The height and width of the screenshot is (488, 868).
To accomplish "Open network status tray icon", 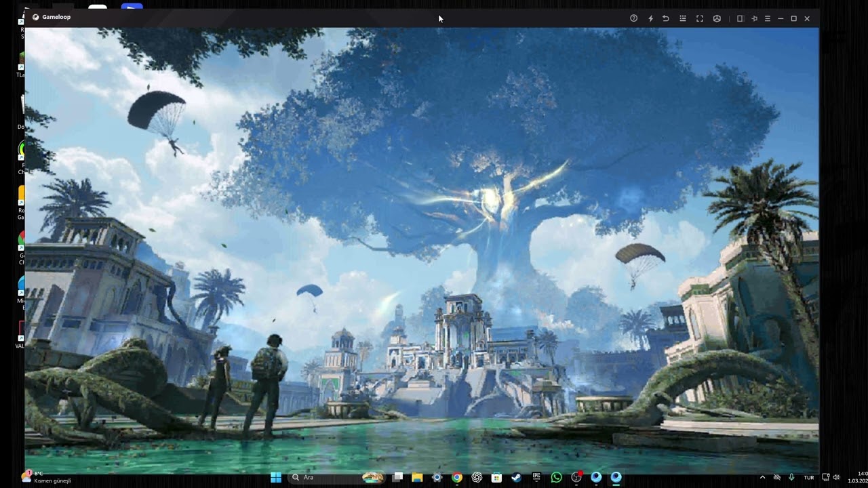I will pos(825,477).
